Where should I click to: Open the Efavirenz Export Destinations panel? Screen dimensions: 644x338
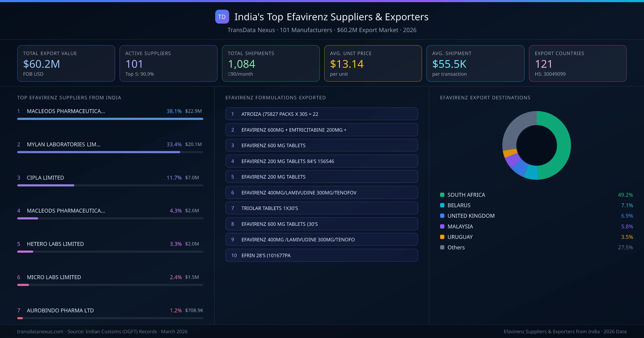485,98
